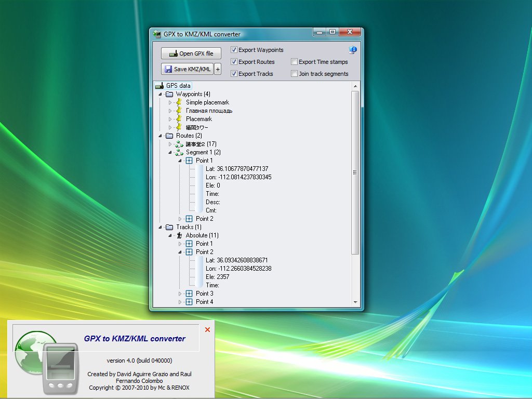Click the GPS data root device icon
Image resolution: width=532 pixels, height=399 pixels.
(x=159, y=86)
